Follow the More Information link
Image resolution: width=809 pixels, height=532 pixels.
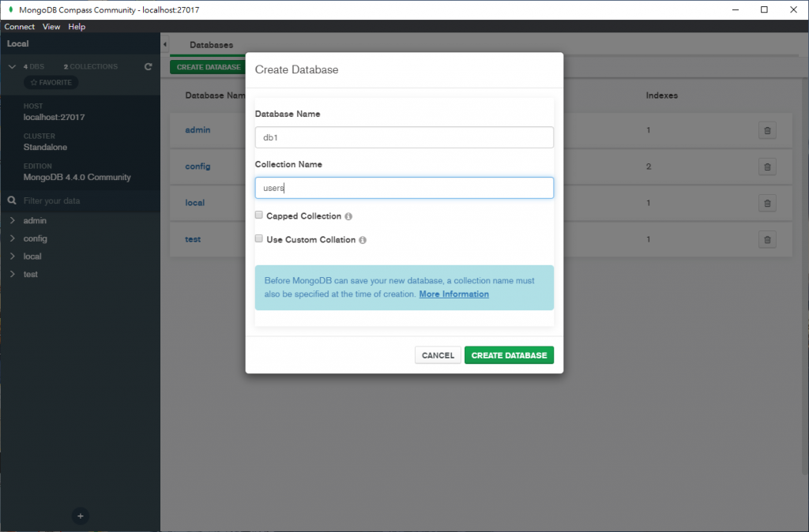pos(454,294)
